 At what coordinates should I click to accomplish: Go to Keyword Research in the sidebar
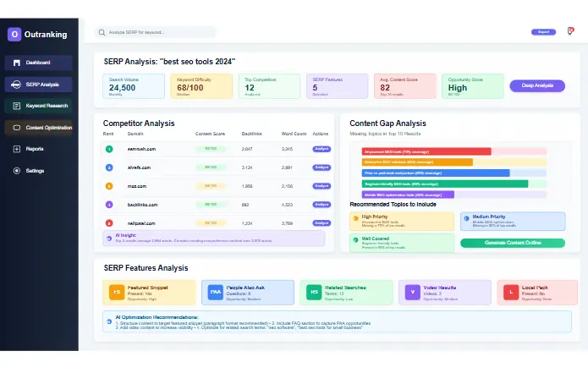click(38, 106)
